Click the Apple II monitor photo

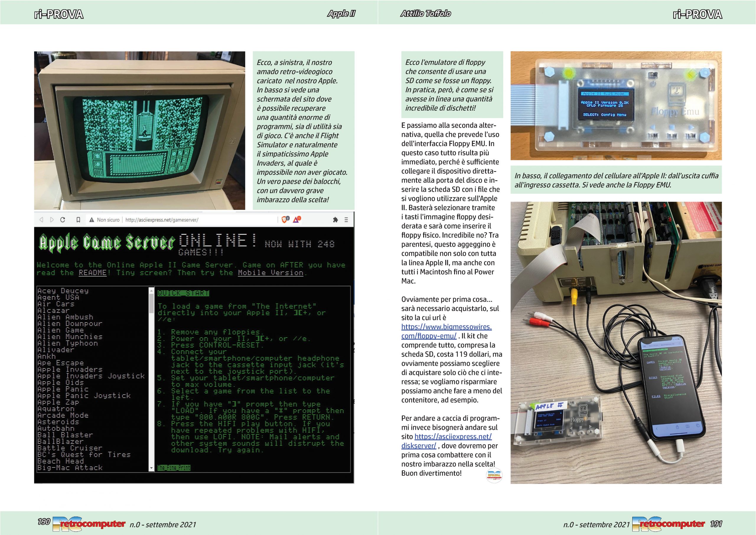click(x=140, y=131)
